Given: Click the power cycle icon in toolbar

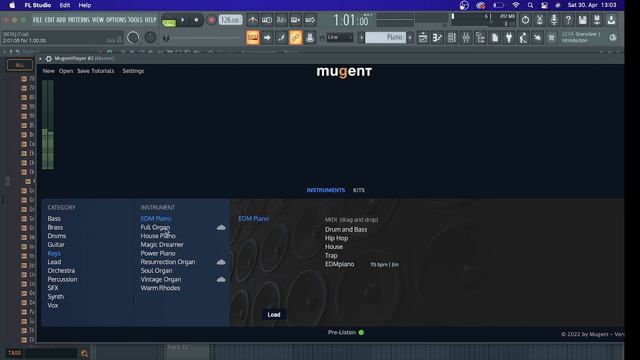Looking at the screenshot, I should coord(525,20).
